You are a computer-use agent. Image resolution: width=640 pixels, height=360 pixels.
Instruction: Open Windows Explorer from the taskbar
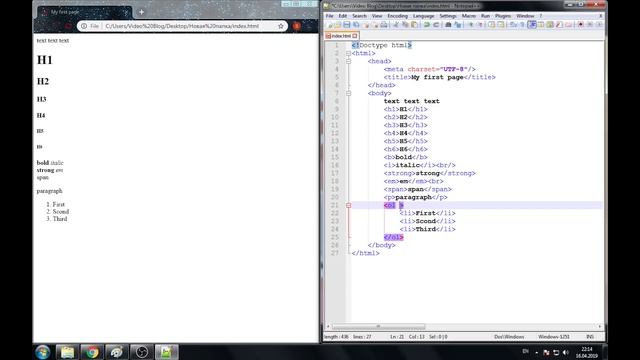(x=67, y=352)
